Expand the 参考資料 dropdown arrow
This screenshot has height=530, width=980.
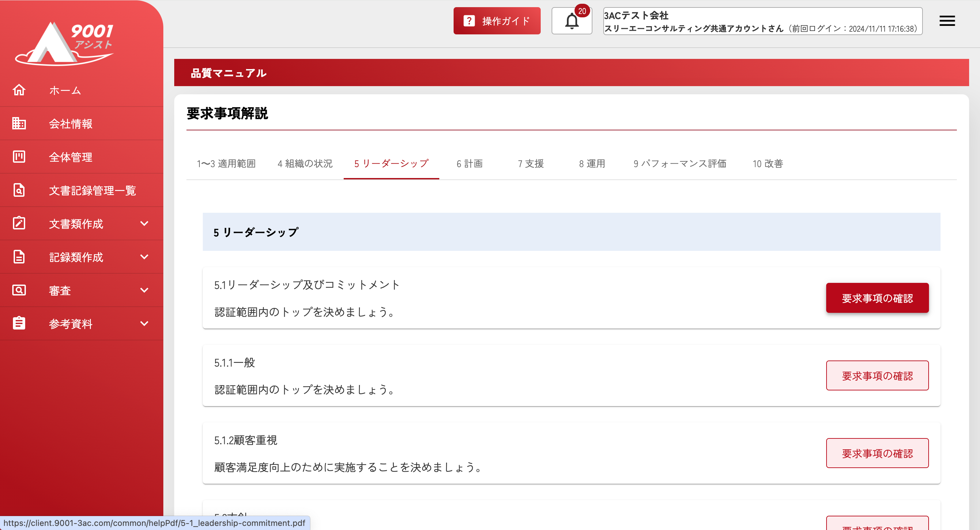[x=144, y=323]
